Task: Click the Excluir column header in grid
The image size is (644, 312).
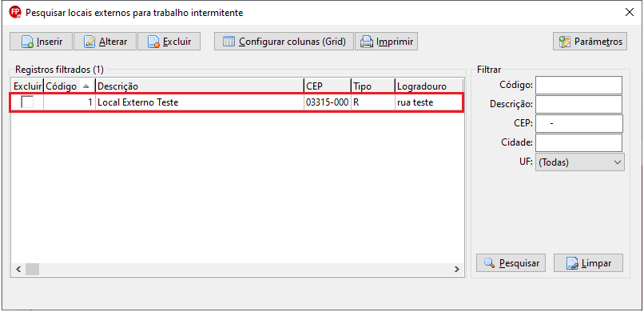Action: point(27,86)
